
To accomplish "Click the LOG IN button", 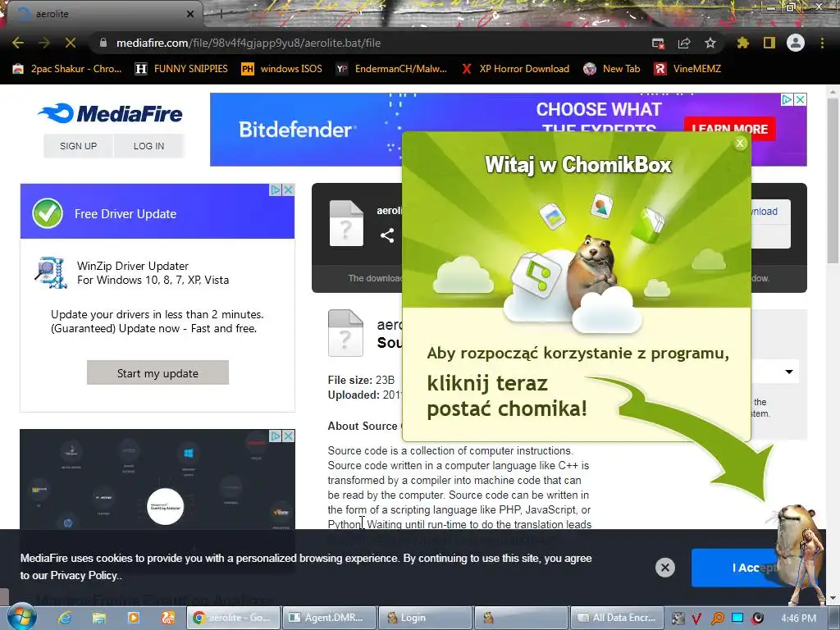I will pyautogui.click(x=149, y=146).
